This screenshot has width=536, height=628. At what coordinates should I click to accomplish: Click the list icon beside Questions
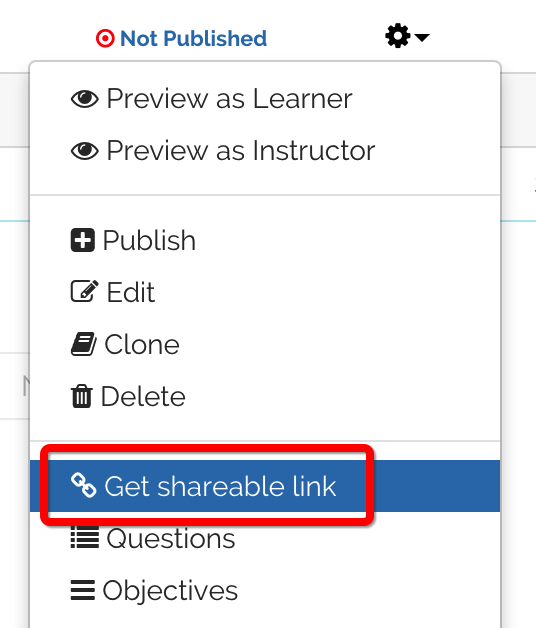tap(85, 537)
